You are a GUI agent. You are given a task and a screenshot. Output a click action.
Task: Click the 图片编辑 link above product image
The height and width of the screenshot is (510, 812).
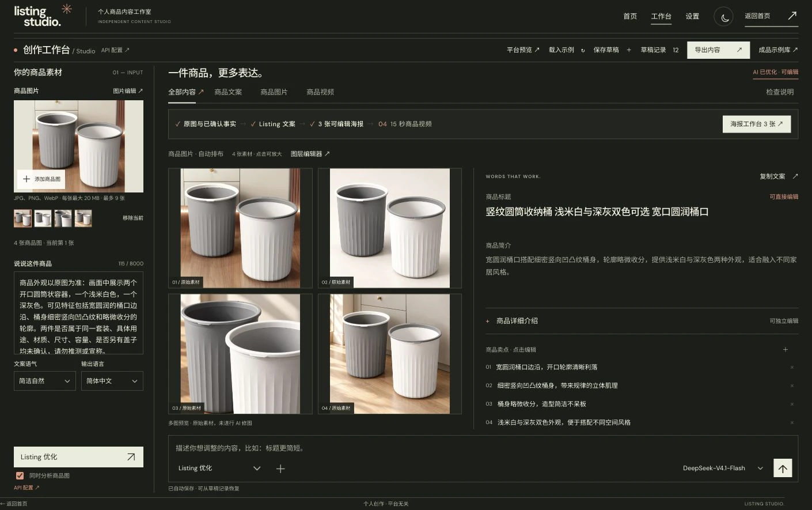(x=128, y=91)
